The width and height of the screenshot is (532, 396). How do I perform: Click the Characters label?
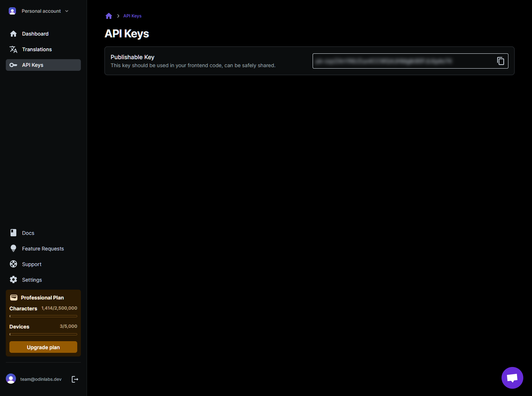23,309
